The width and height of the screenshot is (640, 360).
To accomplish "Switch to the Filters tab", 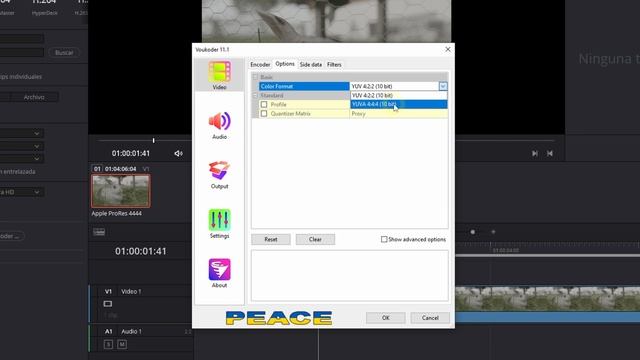I will (334, 64).
